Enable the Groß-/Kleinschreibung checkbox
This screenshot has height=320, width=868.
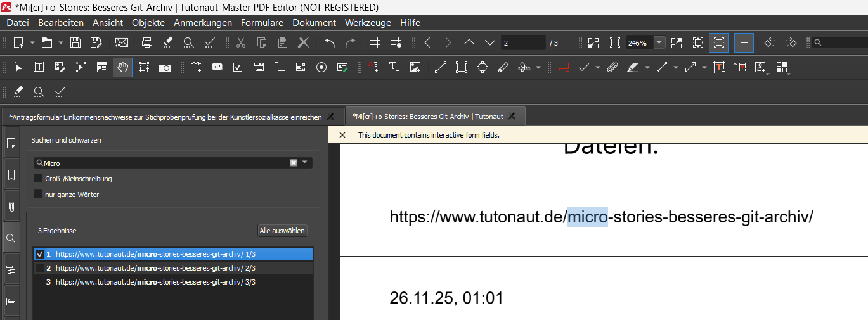click(38, 179)
